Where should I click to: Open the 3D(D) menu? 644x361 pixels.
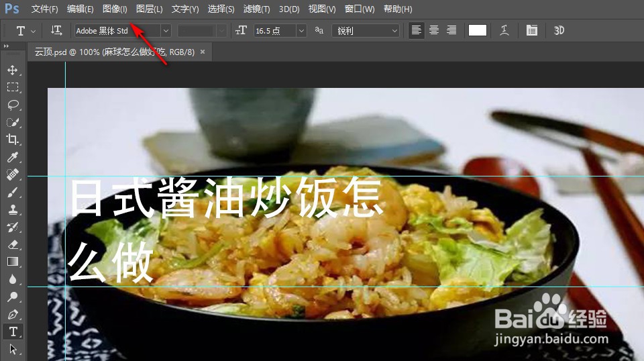[x=289, y=9]
